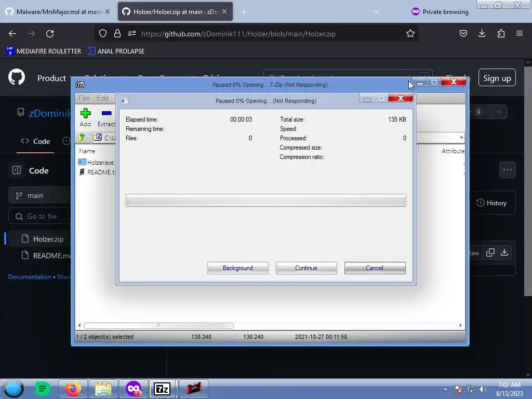The height and width of the screenshot is (399, 532).
Task: Select Holzer.exe in the 7-Zip file list
Action: click(96, 163)
